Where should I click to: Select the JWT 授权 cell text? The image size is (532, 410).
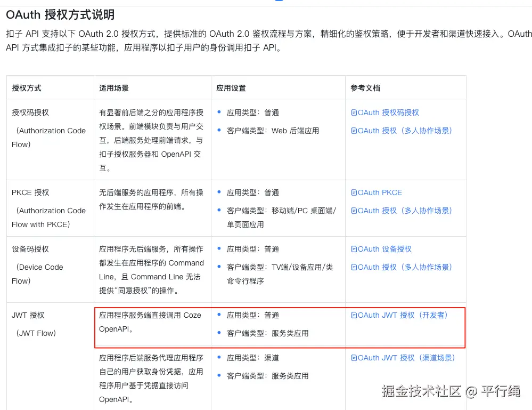pyautogui.click(x=28, y=315)
